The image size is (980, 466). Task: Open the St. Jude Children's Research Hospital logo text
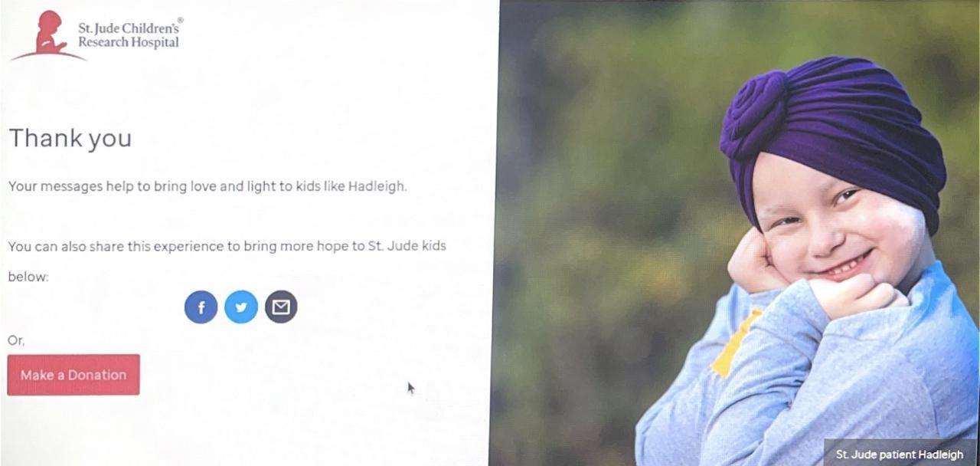point(129,35)
